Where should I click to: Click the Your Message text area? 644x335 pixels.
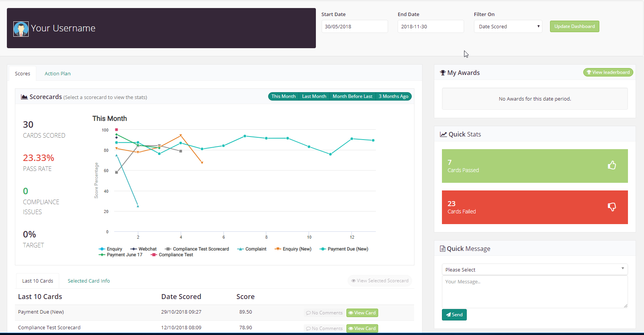(534, 291)
